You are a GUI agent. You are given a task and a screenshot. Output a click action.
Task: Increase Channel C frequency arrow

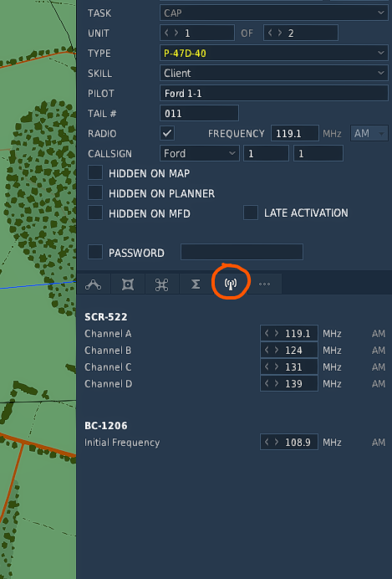pyautogui.click(x=276, y=366)
